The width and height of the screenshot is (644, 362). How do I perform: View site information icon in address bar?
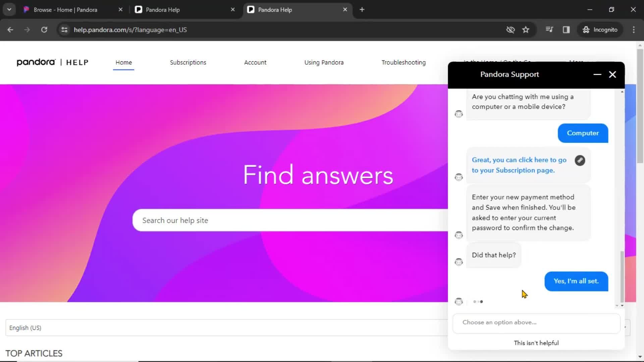pos(64,30)
